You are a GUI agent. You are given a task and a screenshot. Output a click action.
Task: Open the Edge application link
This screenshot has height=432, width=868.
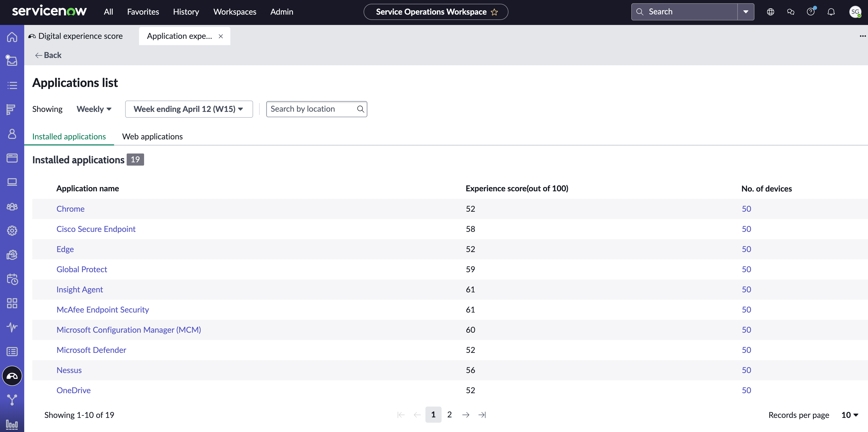(x=65, y=249)
